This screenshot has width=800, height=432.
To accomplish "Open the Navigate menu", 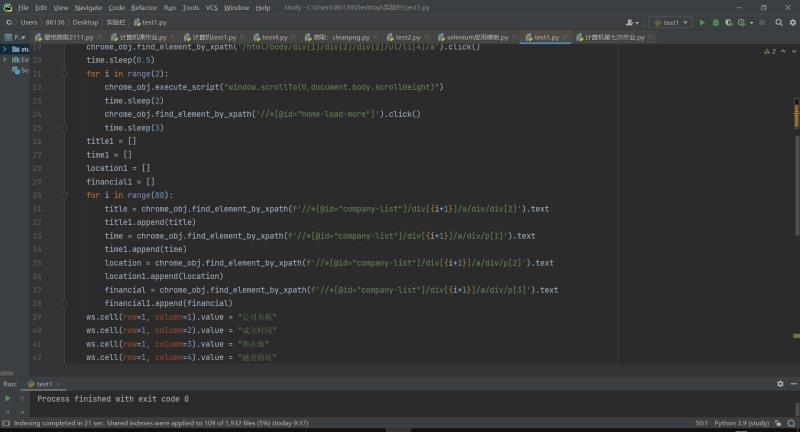I will pos(88,8).
